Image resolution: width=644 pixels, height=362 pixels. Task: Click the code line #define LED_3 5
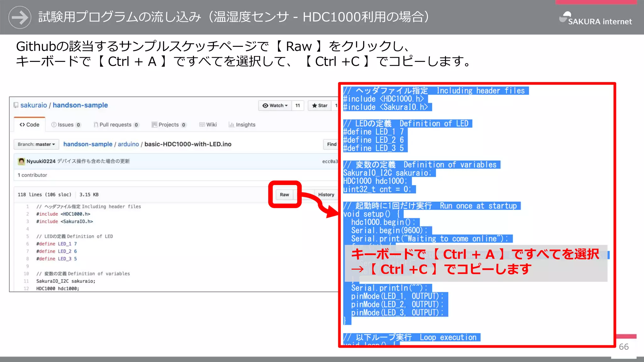(x=57, y=259)
